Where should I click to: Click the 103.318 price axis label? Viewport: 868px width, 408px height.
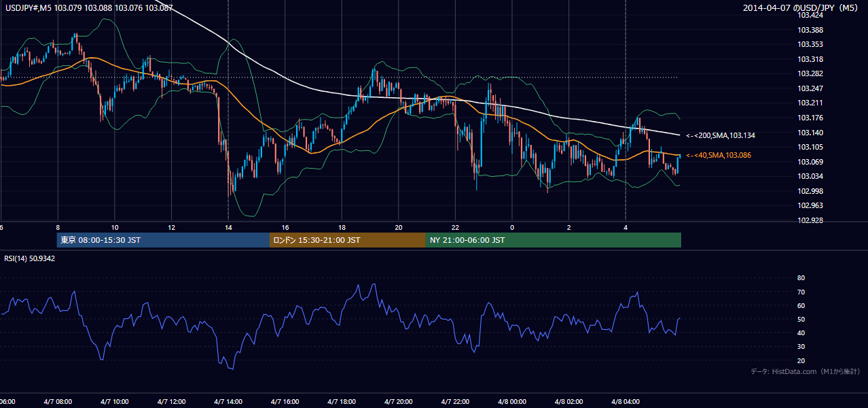click(811, 59)
